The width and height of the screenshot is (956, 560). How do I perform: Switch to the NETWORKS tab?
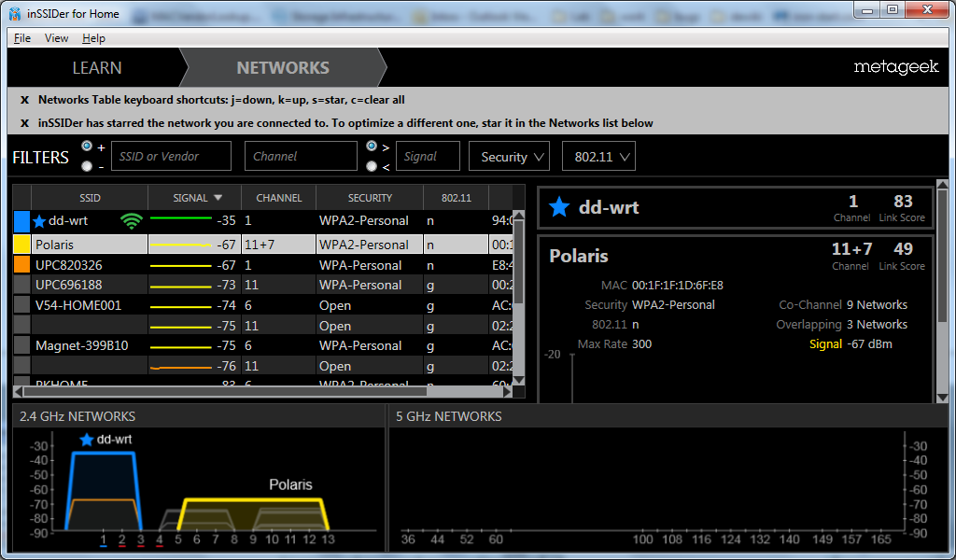(283, 67)
